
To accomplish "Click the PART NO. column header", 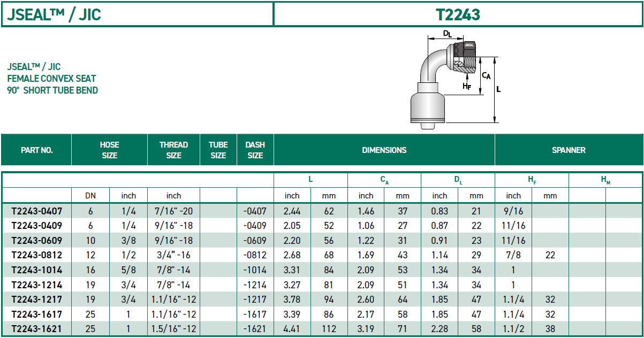I will click(x=36, y=150).
